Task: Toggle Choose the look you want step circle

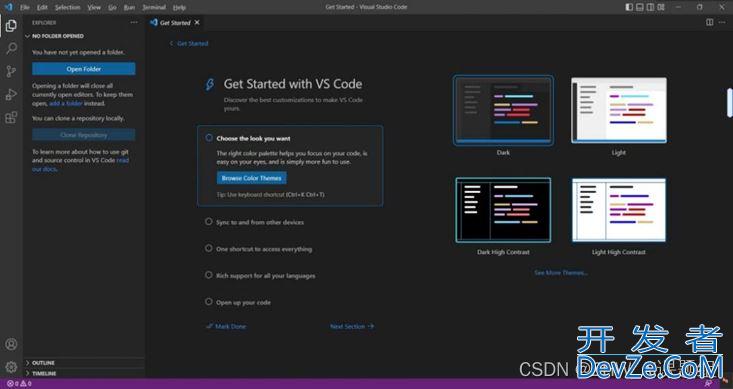Action: [209, 138]
